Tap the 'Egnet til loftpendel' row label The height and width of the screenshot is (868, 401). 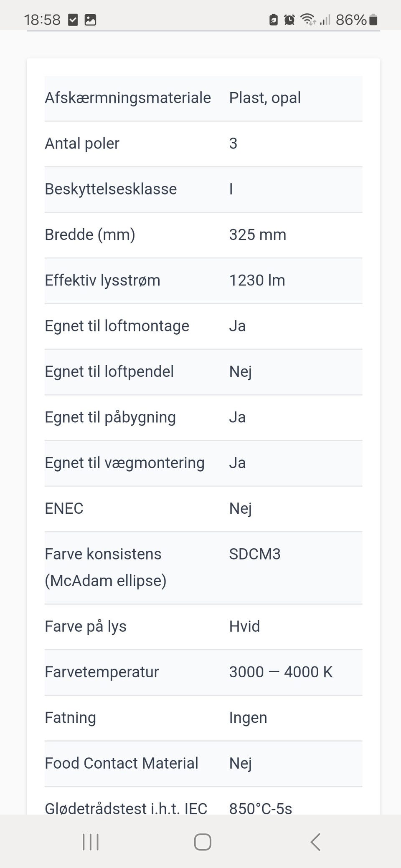pyautogui.click(x=109, y=371)
